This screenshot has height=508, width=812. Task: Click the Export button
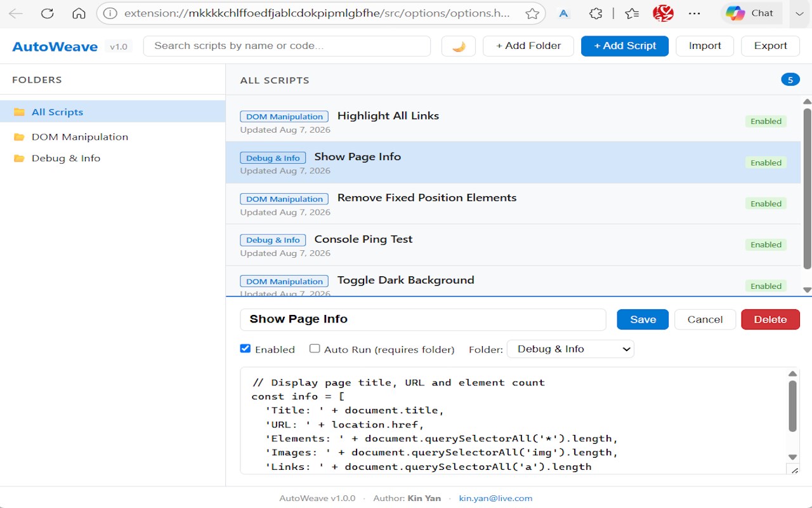[x=770, y=46]
